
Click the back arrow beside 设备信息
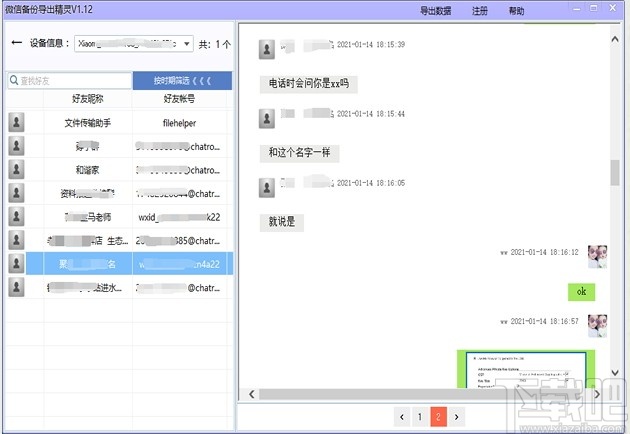(16, 43)
